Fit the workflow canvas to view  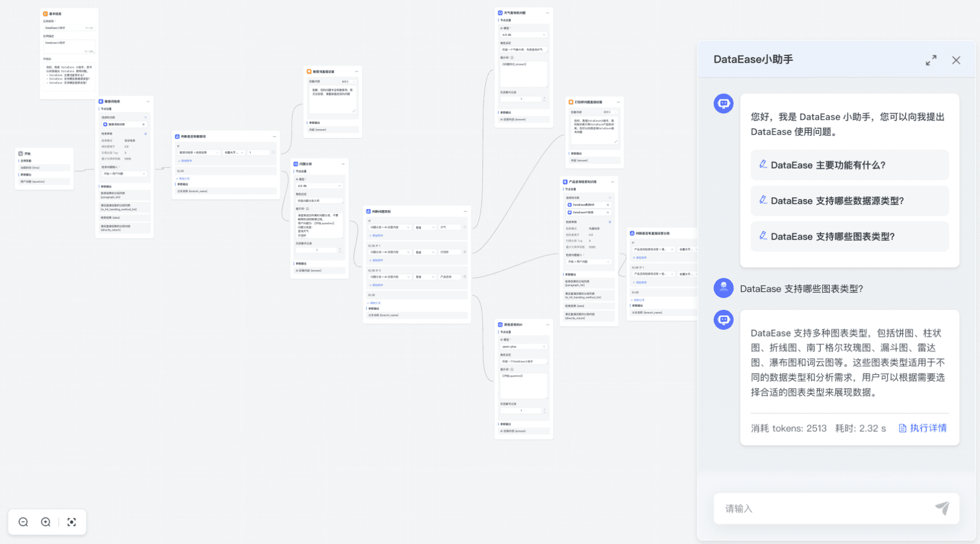tap(72, 522)
